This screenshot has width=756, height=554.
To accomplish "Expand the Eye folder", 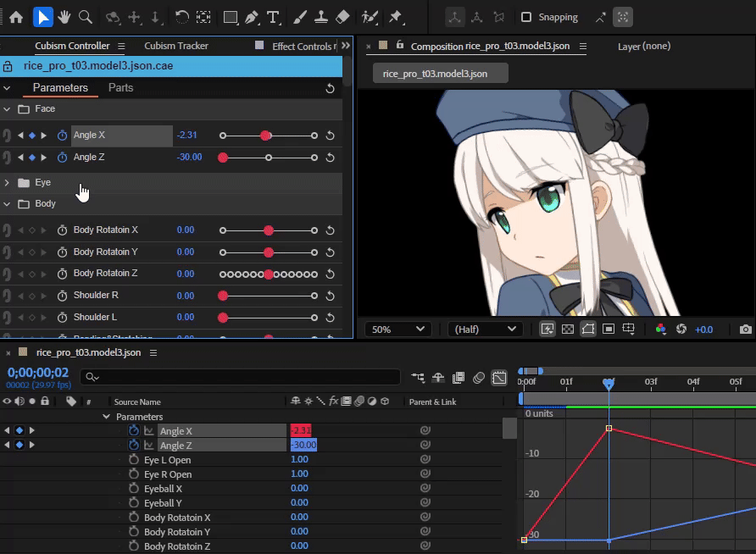I will 7,183.
